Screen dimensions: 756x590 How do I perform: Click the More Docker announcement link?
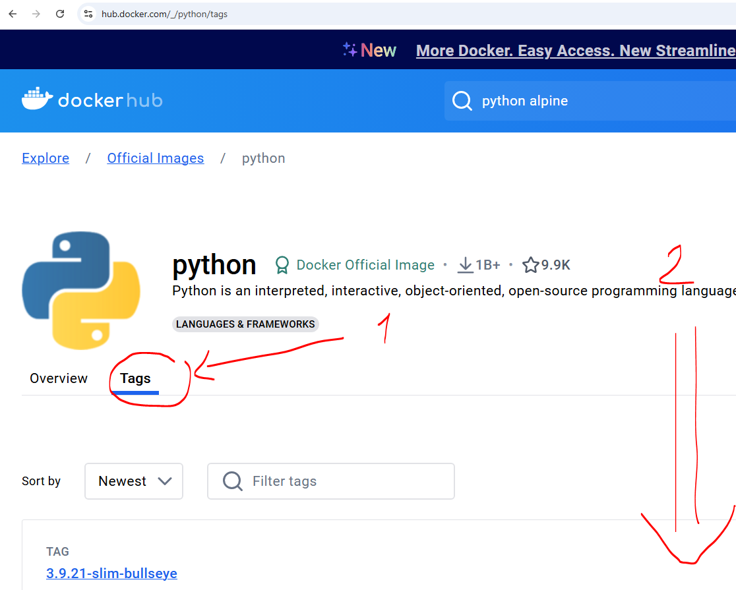pos(575,50)
